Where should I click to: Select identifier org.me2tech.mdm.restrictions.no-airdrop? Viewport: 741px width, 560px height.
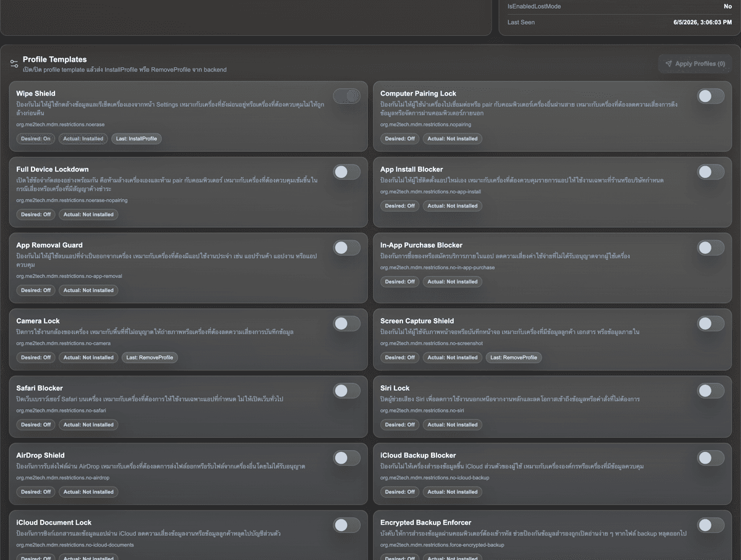63,479
